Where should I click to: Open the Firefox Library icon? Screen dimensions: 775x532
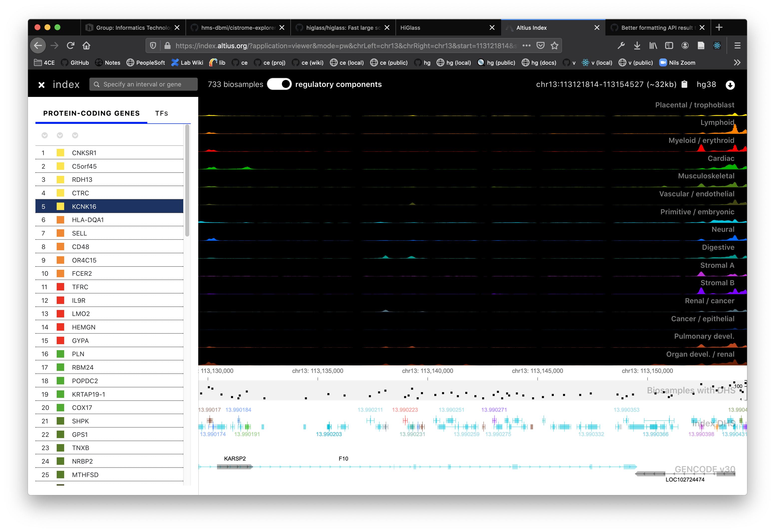coord(653,45)
